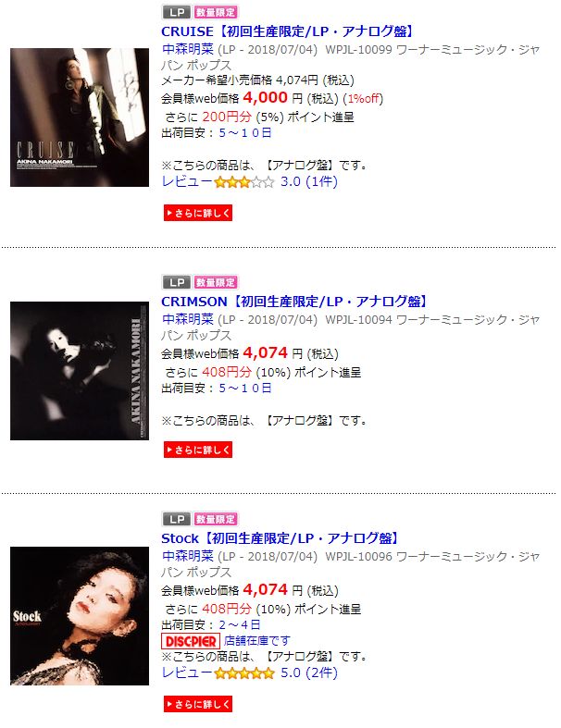Click the LP badge above Stock title

(177, 519)
